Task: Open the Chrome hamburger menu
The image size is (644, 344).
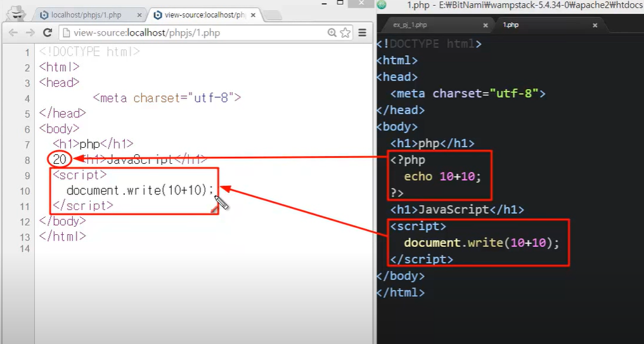Action: point(363,32)
